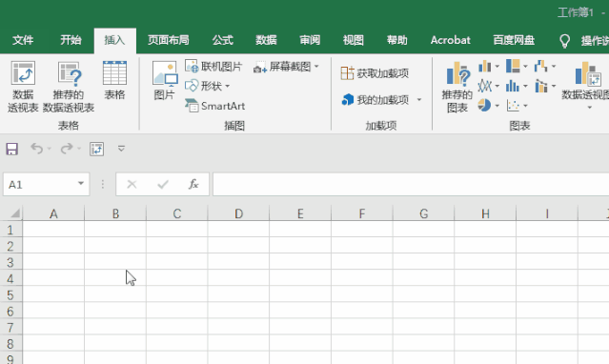Click the Select All corner triangle
609x364 pixels.
(x=14, y=213)
